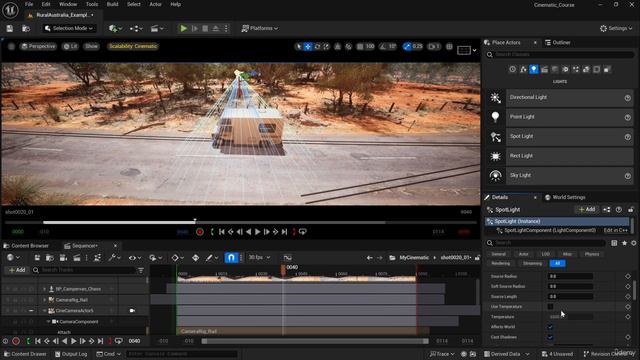Image resolution: width=640 pixels, height=360 pixels.
Task: Open the Platforms dropdown
Action: (260, 28)
